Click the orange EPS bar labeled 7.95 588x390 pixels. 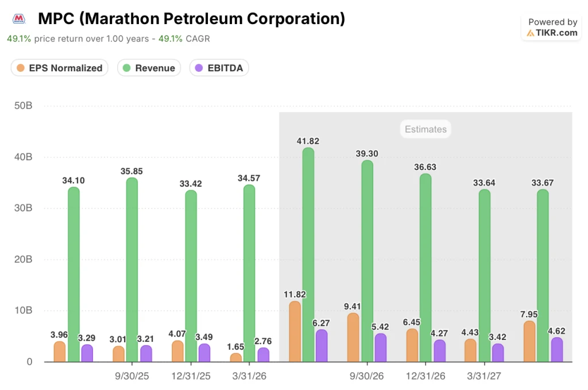[x=529, y=341]
